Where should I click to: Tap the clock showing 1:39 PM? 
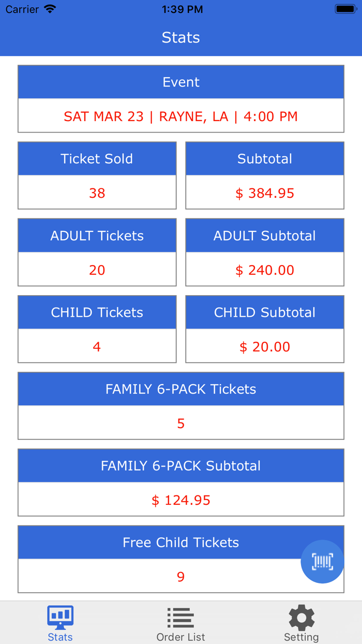182,9
